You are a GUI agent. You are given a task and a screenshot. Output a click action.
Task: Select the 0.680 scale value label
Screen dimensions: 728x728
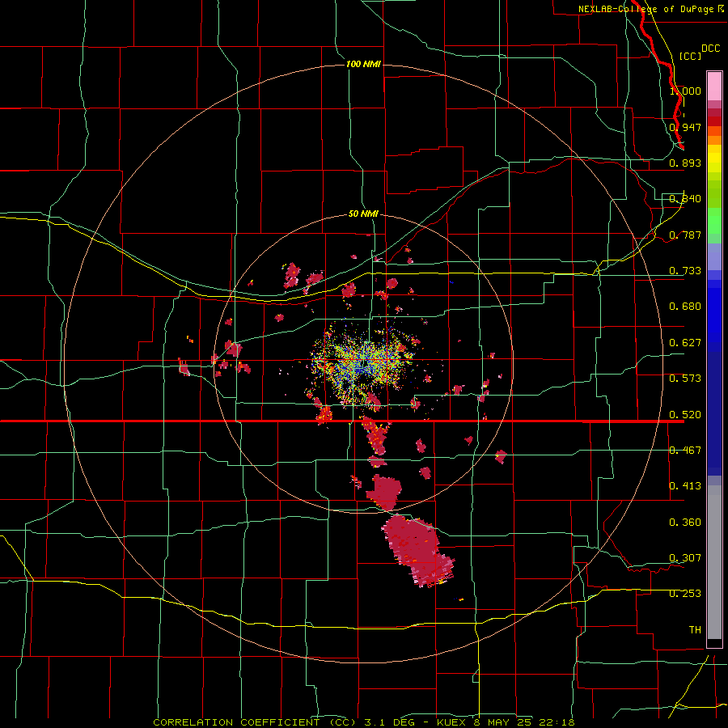tap(685, 307)
